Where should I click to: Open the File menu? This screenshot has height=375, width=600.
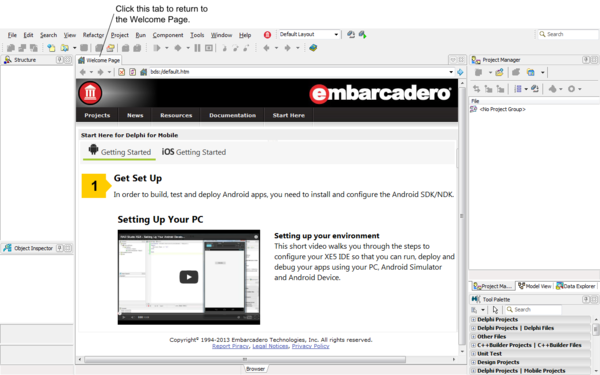pos(12,35)
